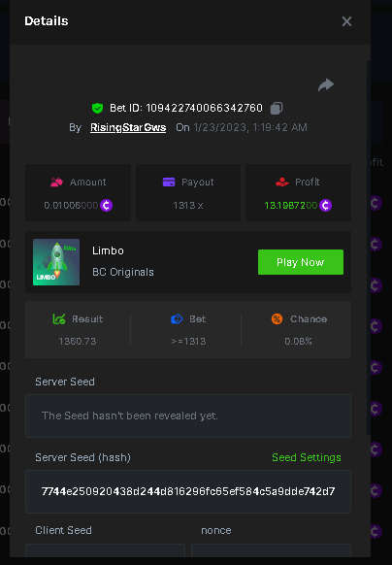Viewport: 392px width, 565px height.
Task: Click the Play Now button
Action: pyautogui.click(x=301, y=262)
